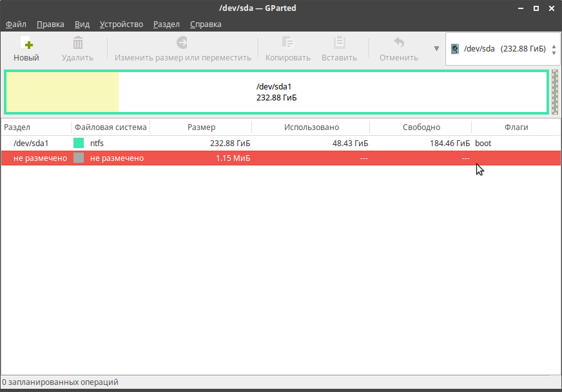Click the 232.88 ГиБ size cell in table
The width and height of the screenshot is (562, 392).
(230, 143)
